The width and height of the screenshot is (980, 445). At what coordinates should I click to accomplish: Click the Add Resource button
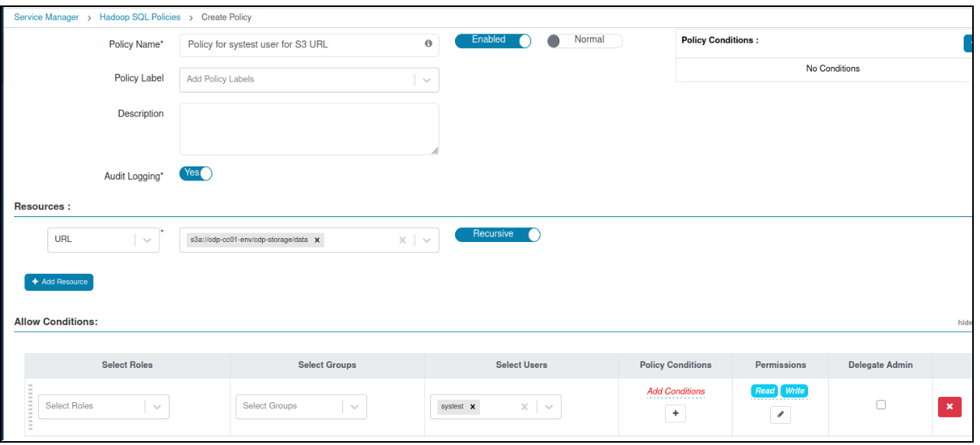click(x=59, y=282)
